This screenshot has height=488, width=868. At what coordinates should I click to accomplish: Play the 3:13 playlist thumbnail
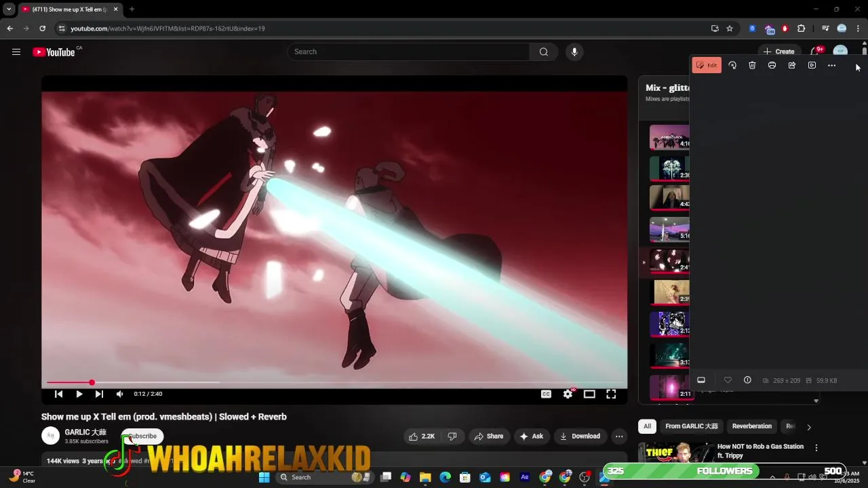(670, 355)
